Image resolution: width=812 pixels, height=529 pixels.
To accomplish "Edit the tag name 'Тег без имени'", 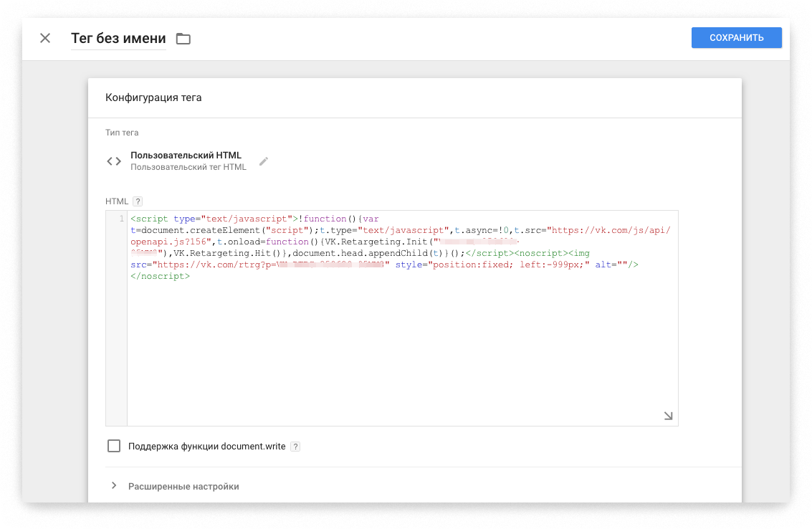I will point(118,38).
